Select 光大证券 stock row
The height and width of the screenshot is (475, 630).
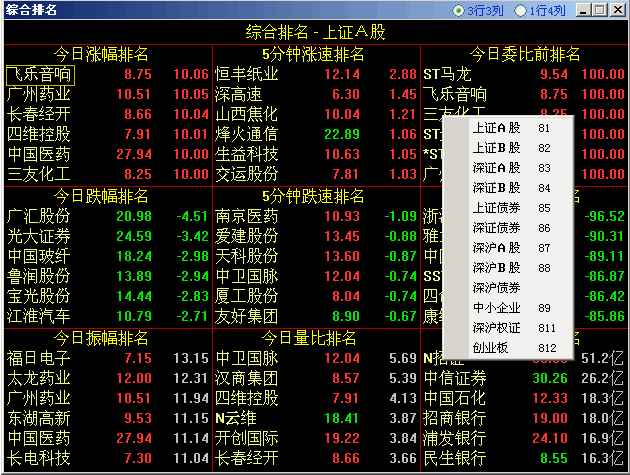coord(108,236)
